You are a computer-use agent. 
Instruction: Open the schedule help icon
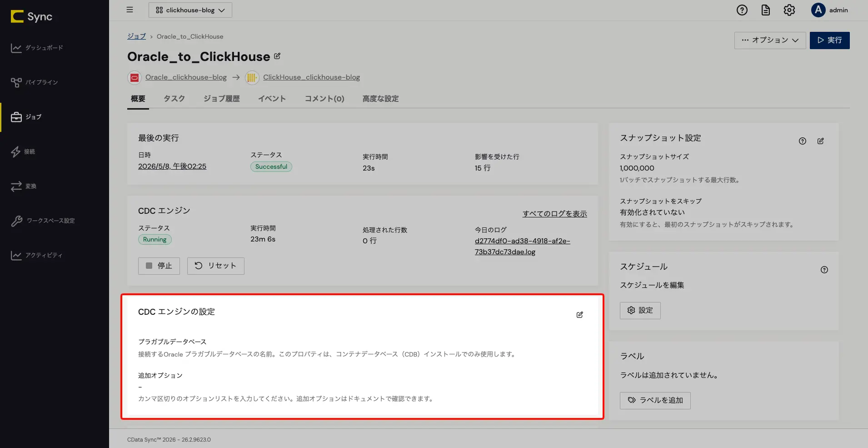pyautogui.click(x=824, y=270)
